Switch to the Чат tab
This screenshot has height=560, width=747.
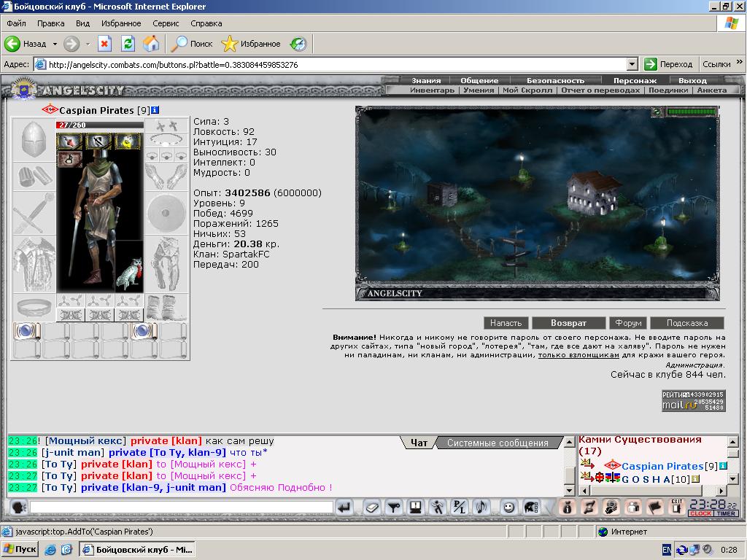(419, 443)
